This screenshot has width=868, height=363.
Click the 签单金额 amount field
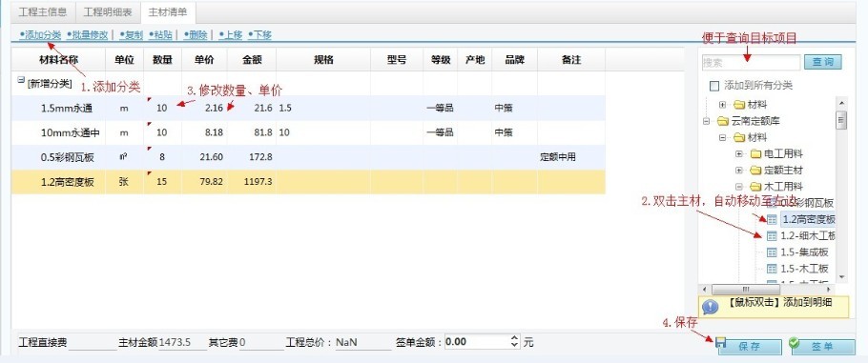coord(477,342)
